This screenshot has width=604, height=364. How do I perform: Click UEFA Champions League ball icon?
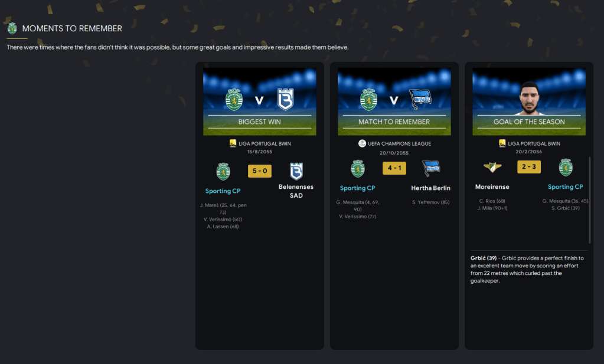tap(362, 143)
